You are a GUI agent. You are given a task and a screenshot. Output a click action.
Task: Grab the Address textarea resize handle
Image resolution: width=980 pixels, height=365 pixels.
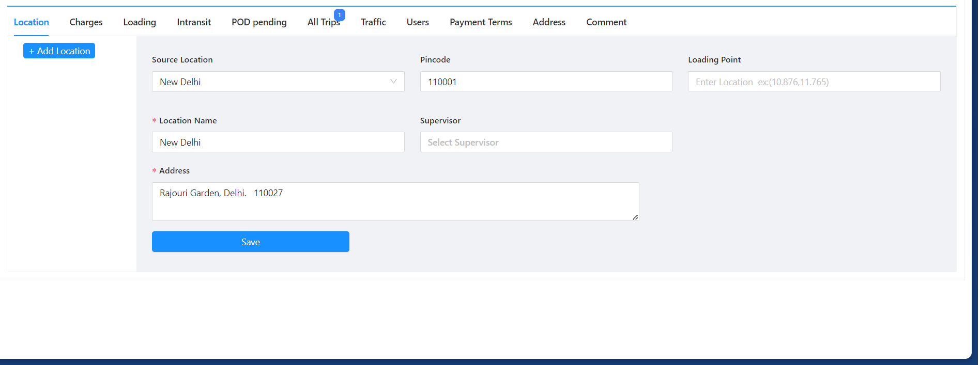pyautogui.click(x=635, y=217)
